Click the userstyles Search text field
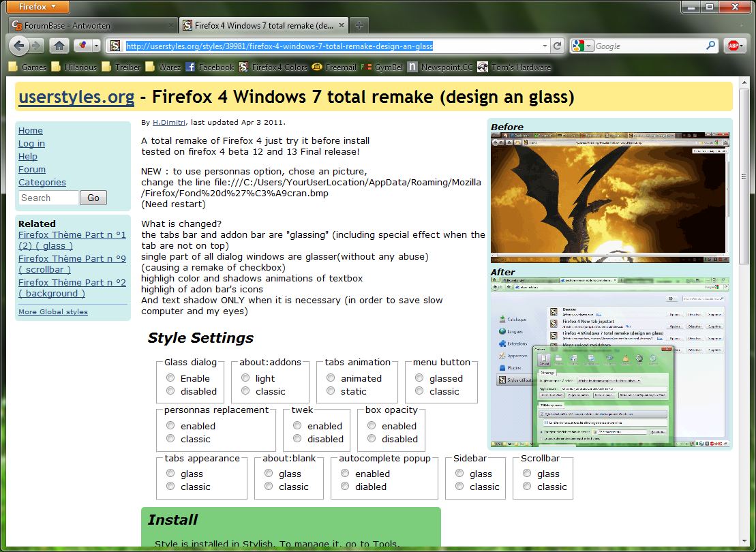756x552 pixels. click(48, 198)
